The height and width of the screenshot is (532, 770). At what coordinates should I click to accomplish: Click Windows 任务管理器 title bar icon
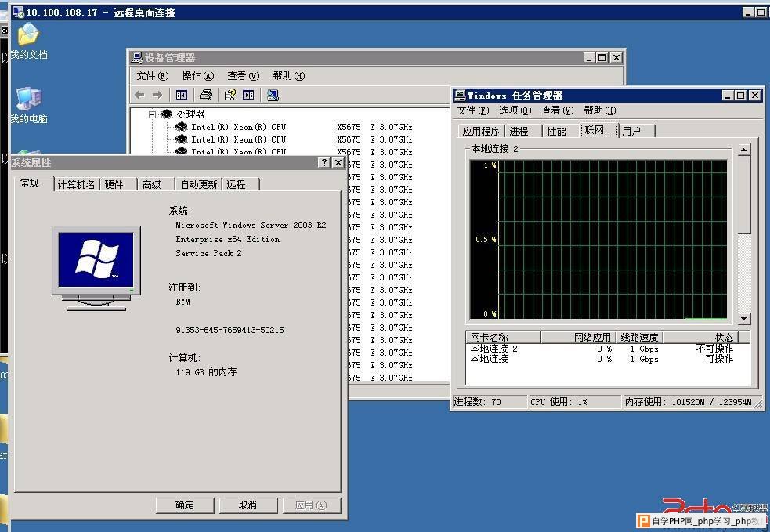click(x=460, y=96)
